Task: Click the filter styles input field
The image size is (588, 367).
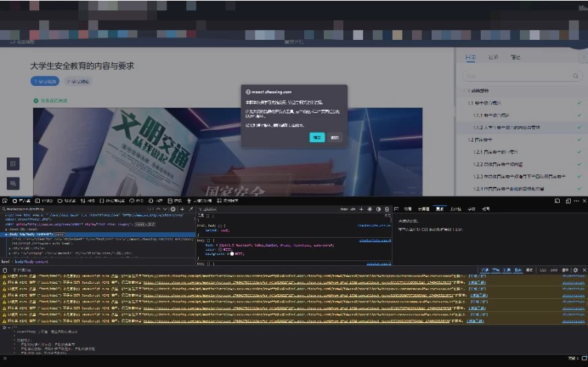Action: (x=266, y=209)
